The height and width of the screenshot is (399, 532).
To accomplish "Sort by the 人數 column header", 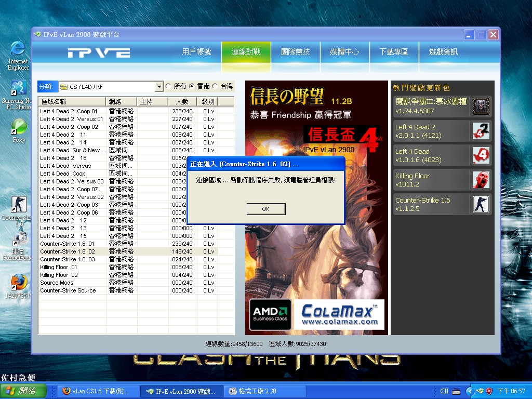I will [182, 101].
